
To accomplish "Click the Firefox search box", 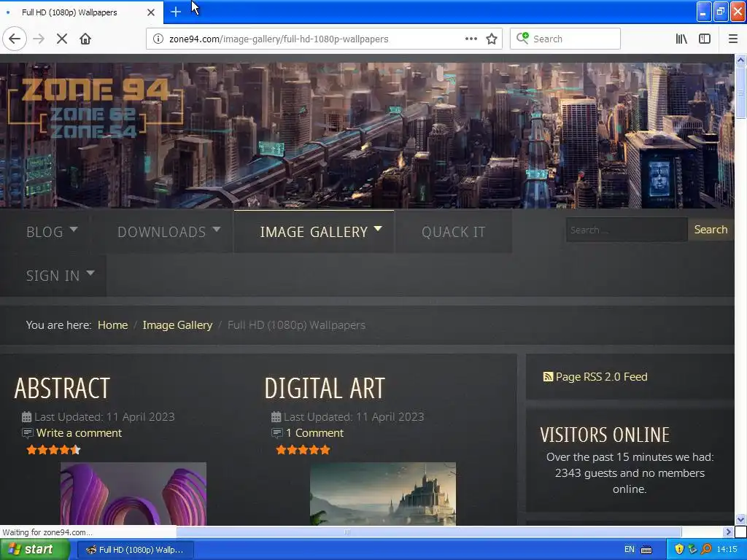I will (x=565, y=39).
